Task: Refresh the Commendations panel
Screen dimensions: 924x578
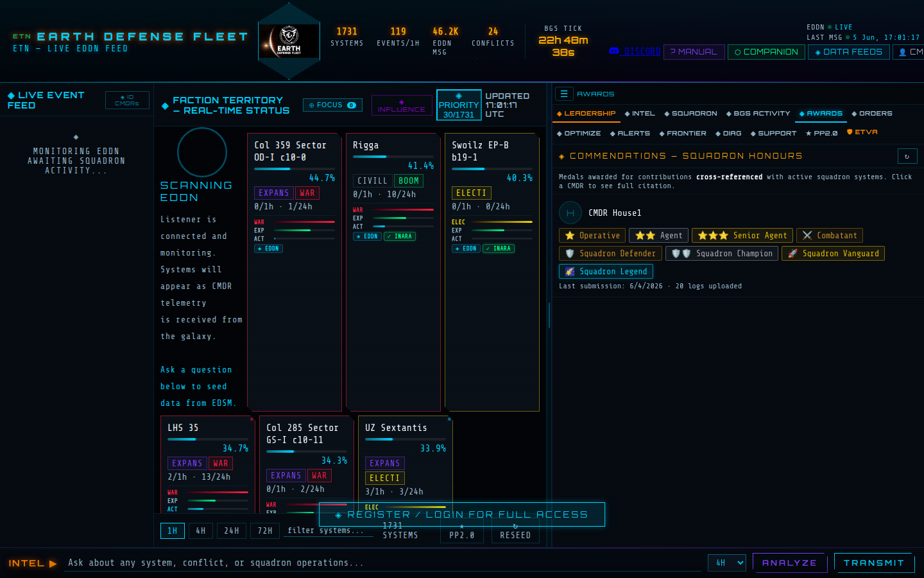Action: click(x=907, y=156)
